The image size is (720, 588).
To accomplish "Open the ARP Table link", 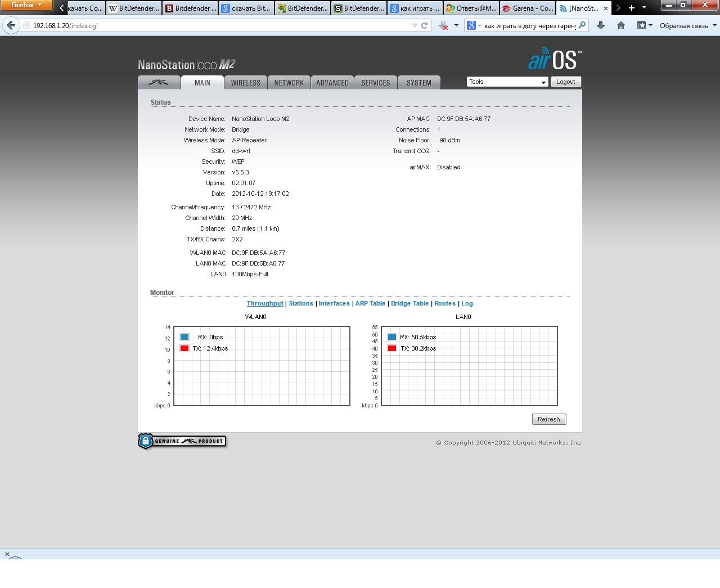I will 370,303.
